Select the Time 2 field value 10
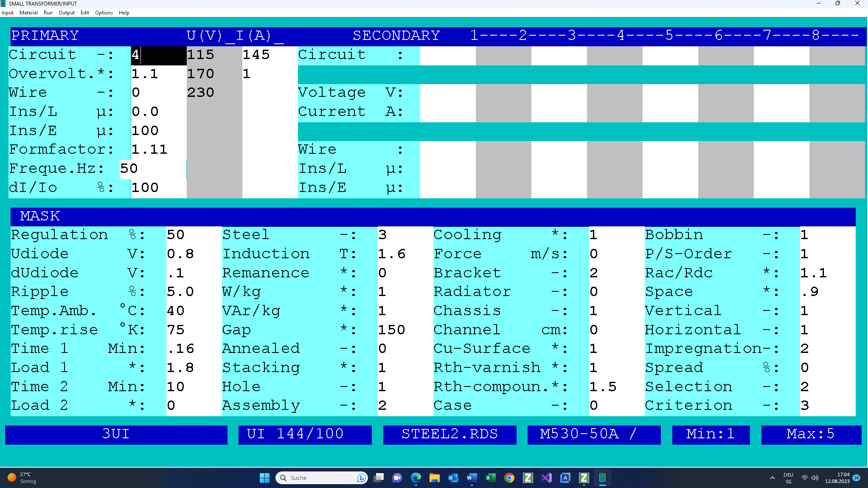Viewport: 868px width, 488px height. tap(194, 388)
